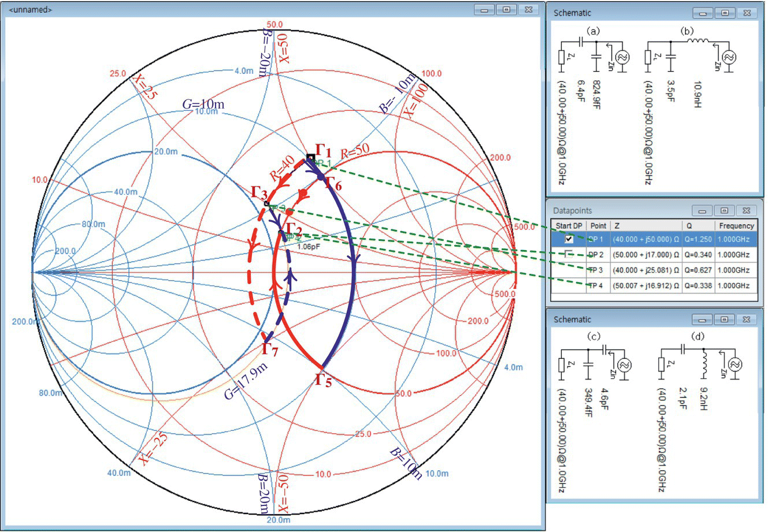Sort by the Start DP column header
The image size is (768, 532).
(x=568, y=225)
